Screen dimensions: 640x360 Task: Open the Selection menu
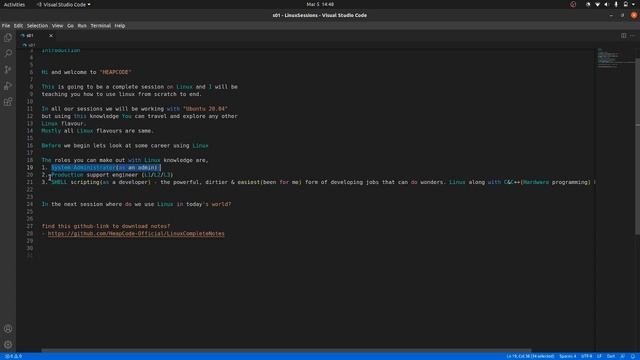[x=37, y=26]
